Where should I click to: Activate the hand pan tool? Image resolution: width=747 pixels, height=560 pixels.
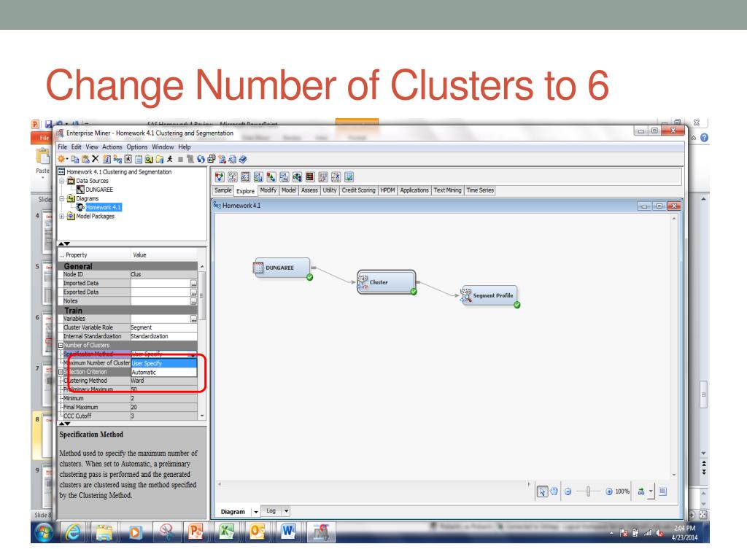tap(554, 491)
